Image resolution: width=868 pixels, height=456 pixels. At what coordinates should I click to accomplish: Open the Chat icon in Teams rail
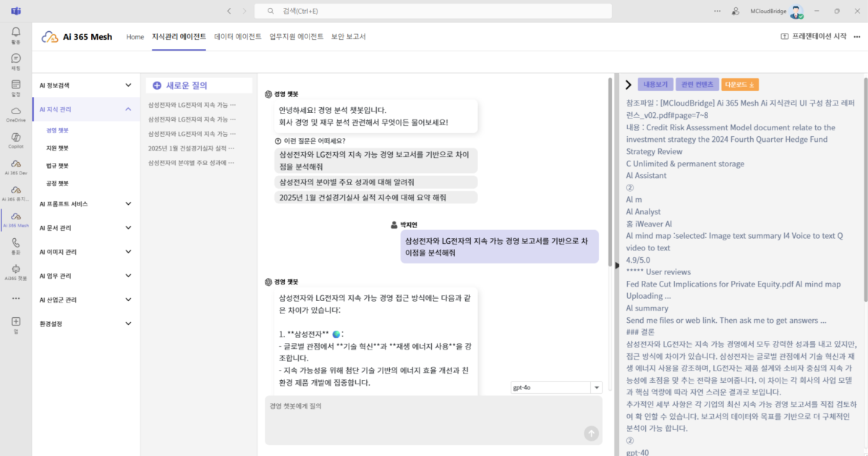16,59
